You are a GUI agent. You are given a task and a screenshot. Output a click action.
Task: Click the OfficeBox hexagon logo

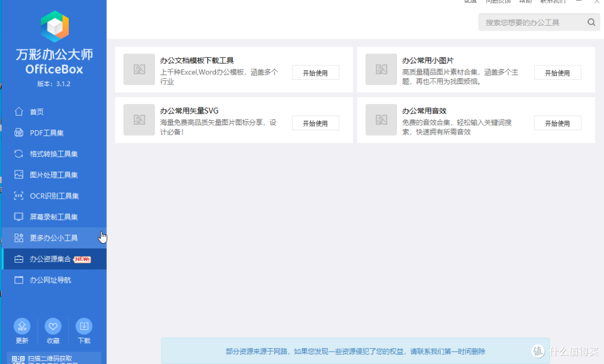tap(55, 26)
